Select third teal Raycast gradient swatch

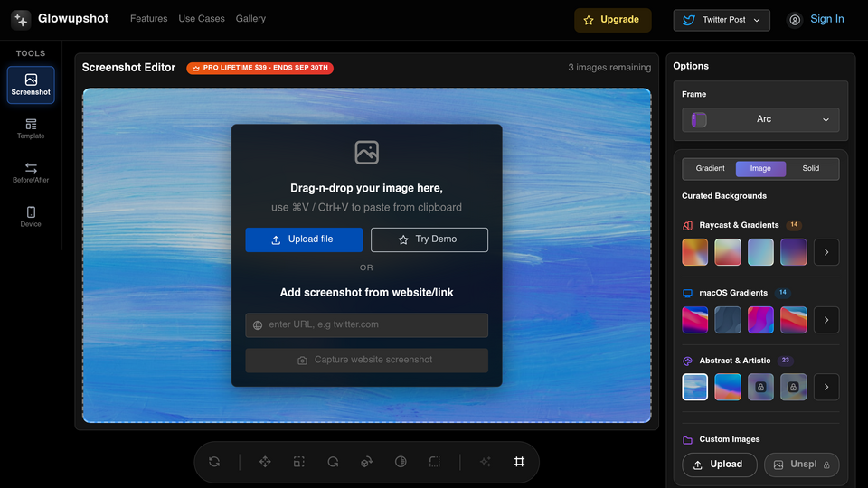(760, 252)
